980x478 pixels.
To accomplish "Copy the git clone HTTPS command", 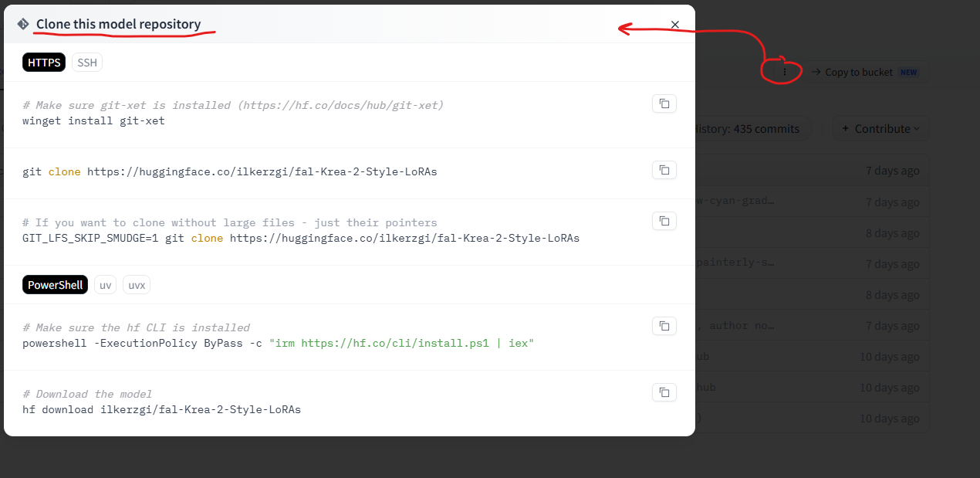I will [x=664, y=170].
